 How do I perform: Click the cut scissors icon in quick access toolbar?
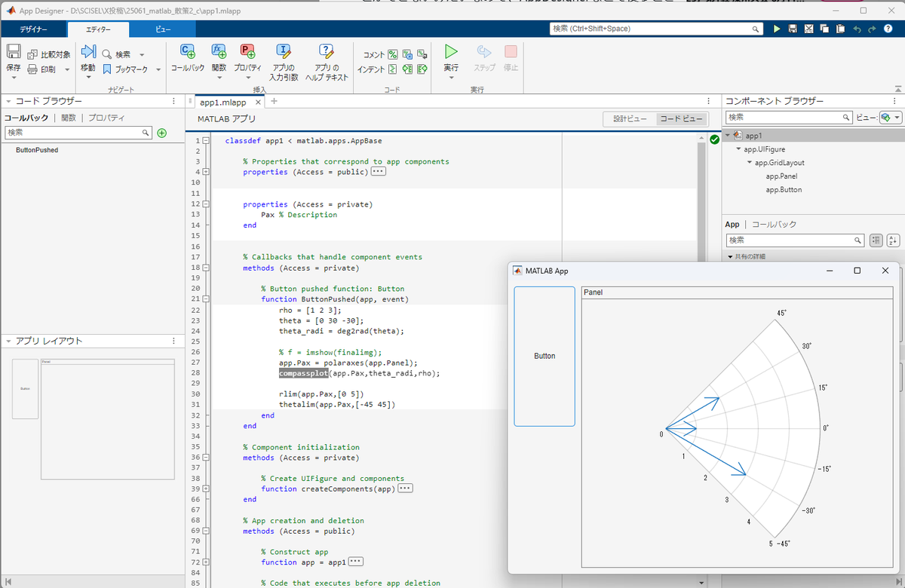coord(808,29)
